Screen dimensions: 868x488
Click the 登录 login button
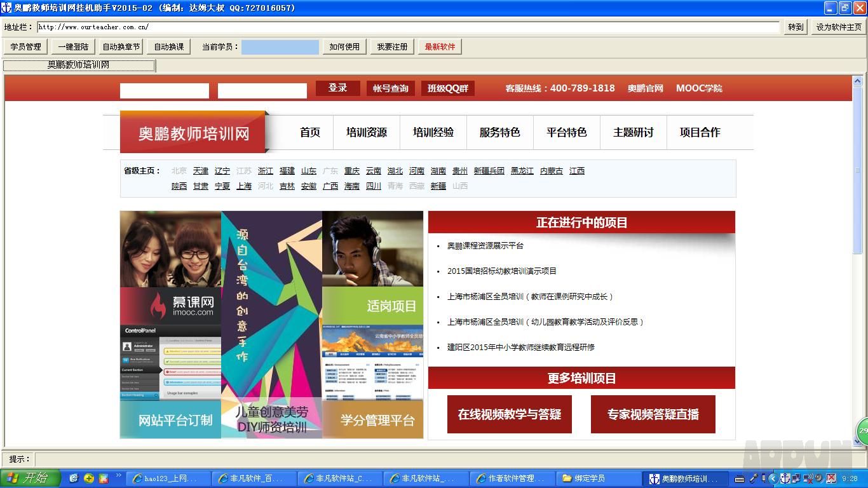pos(337,88)
